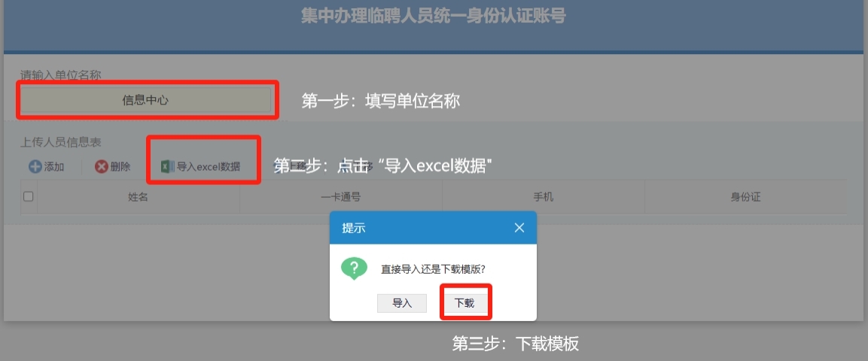Click the red X 删除 icon
The width and height of the screenshot is (868, 361).
coord(102,166)
